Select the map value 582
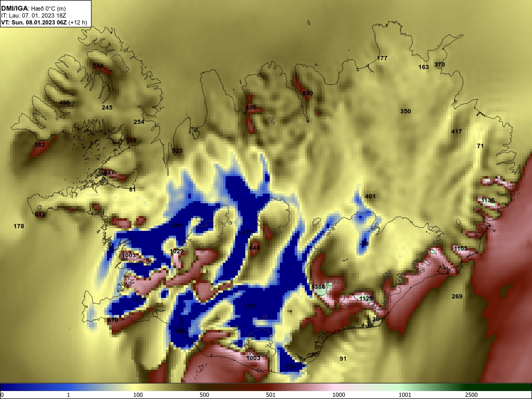The width and height of the screenshot is (532, 399). (x=39, y=145)
